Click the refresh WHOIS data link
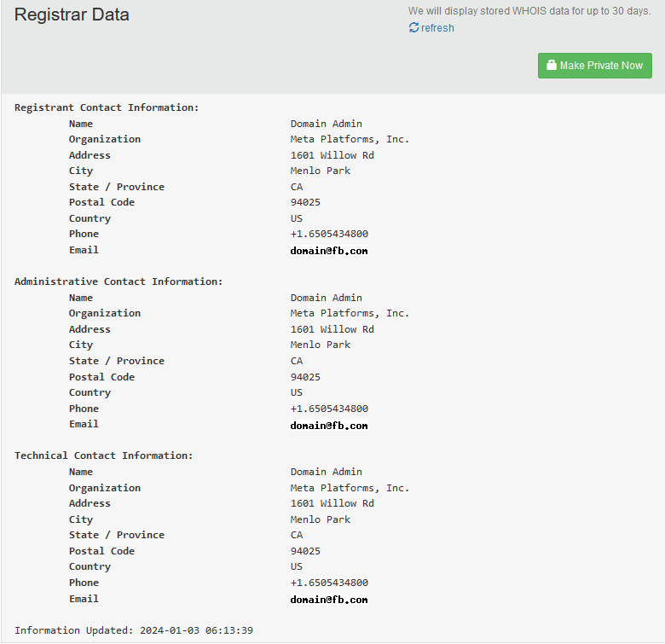 coord(431,27)
